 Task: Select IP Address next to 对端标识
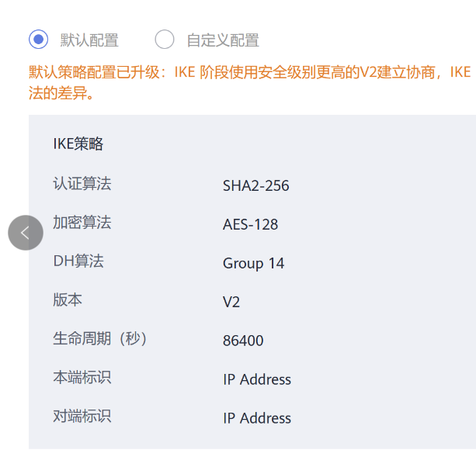tap(257, 419)
